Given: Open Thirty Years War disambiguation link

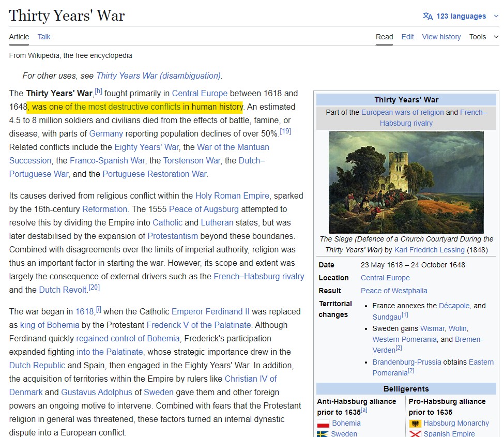Looking at the screenshot, I should pyautogui.click(x=159, y=76).
